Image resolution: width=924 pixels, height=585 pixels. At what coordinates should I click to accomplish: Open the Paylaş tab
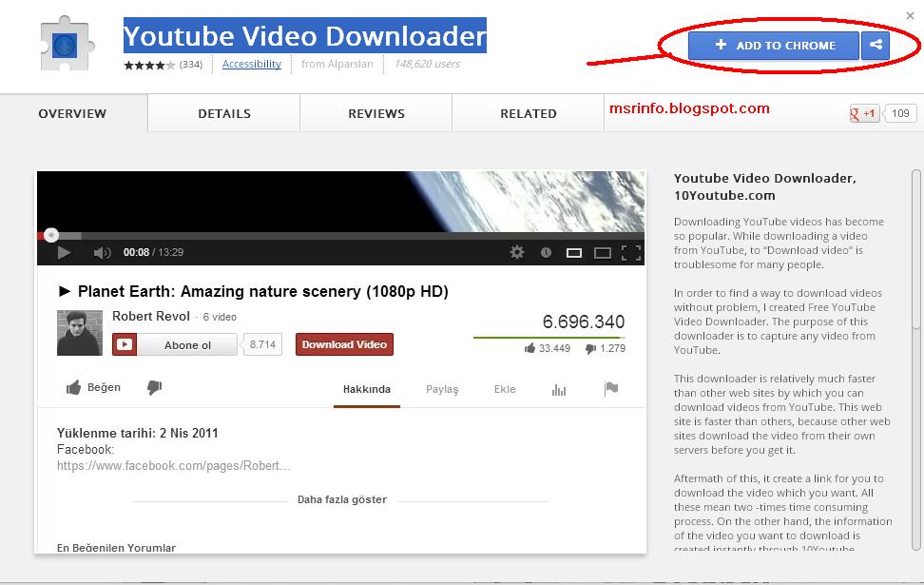[x=442, y=389]
